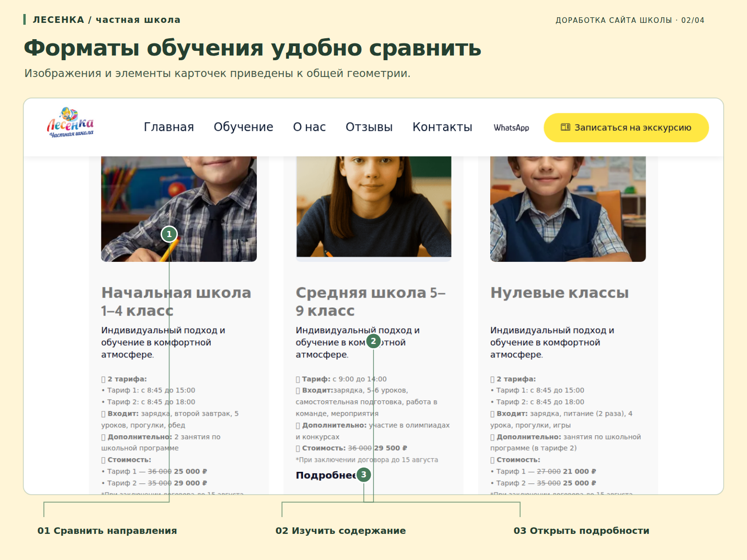Click the note about договор до 15 августа in Средняя школа
The height and width of the screenshot is (560, 747).
coord(367,460)
